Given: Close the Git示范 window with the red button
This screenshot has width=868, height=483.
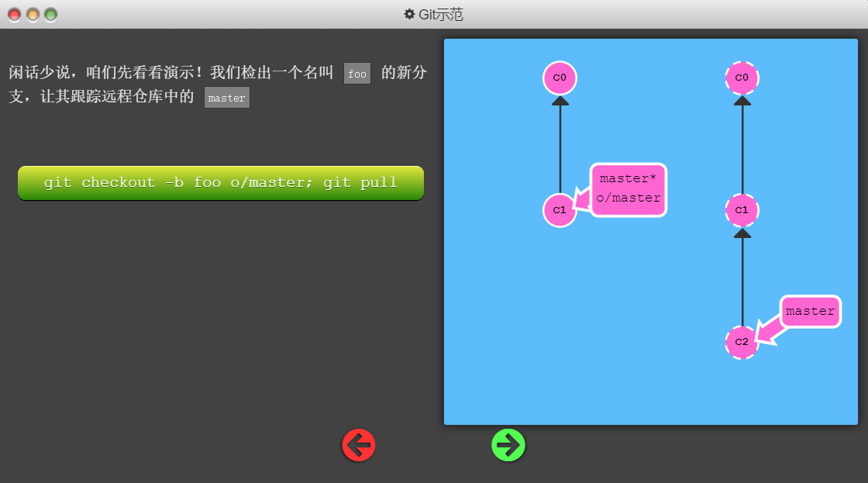Looking at the screenshot, I should click(x=14, y=14).
